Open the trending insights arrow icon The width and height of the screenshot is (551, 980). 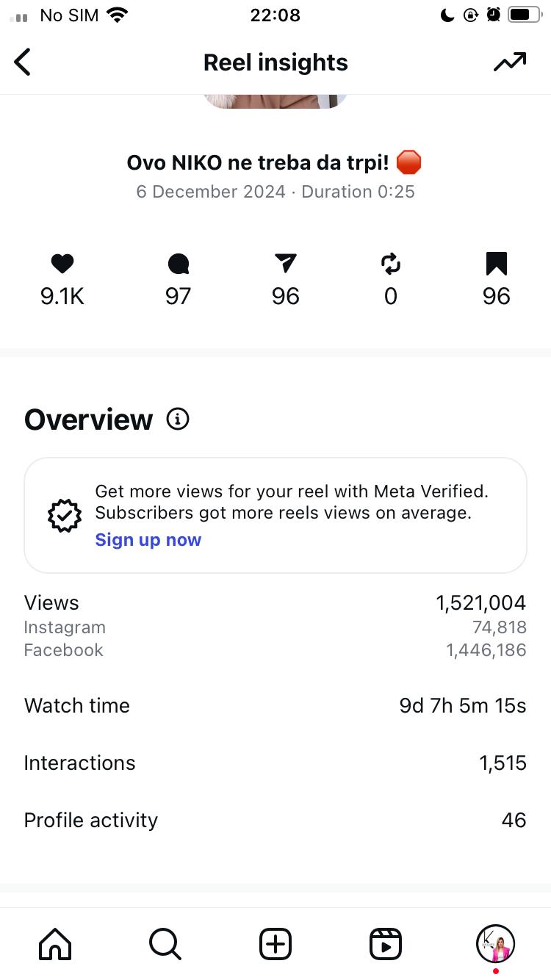(509, 62)
